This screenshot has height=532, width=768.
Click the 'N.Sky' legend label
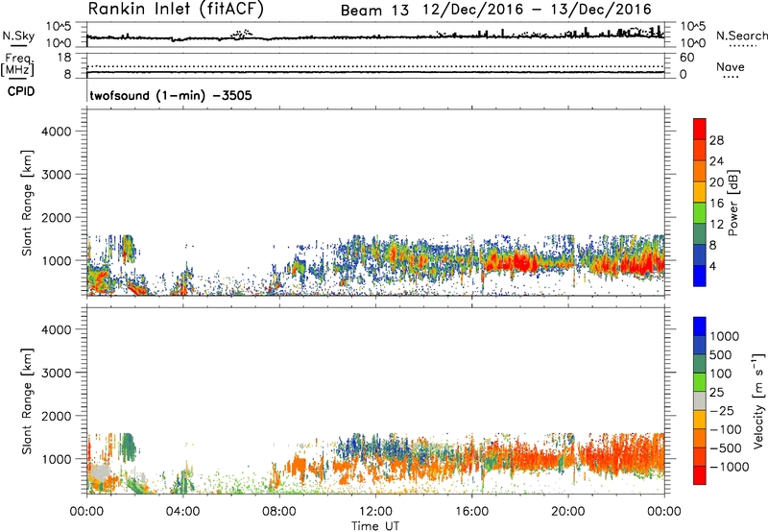[x=18, y=36]
